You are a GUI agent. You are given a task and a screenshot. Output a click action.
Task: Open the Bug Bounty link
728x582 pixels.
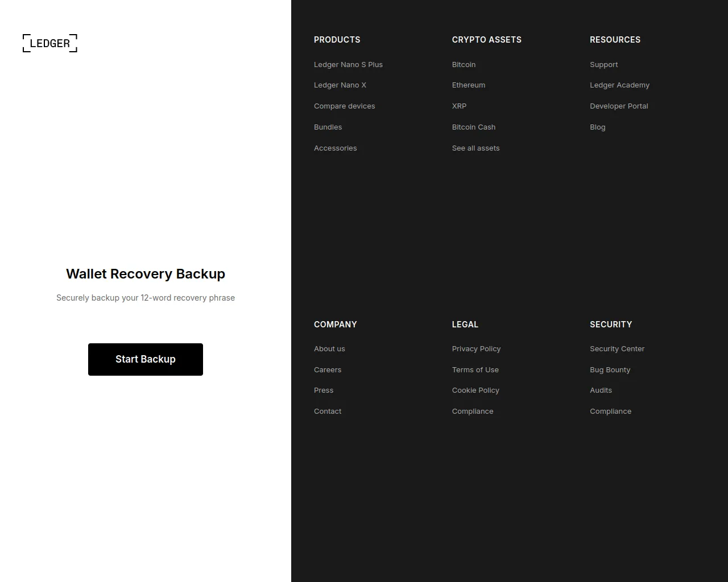610,370
